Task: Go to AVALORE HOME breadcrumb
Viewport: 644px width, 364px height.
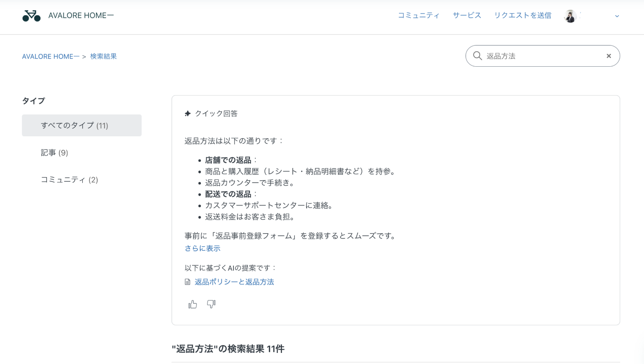Action: coord(51,56)
